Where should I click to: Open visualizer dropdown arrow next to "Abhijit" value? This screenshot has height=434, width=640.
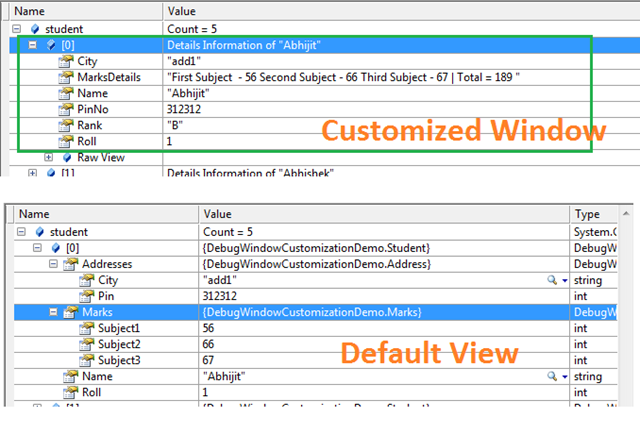pos(564,376)
